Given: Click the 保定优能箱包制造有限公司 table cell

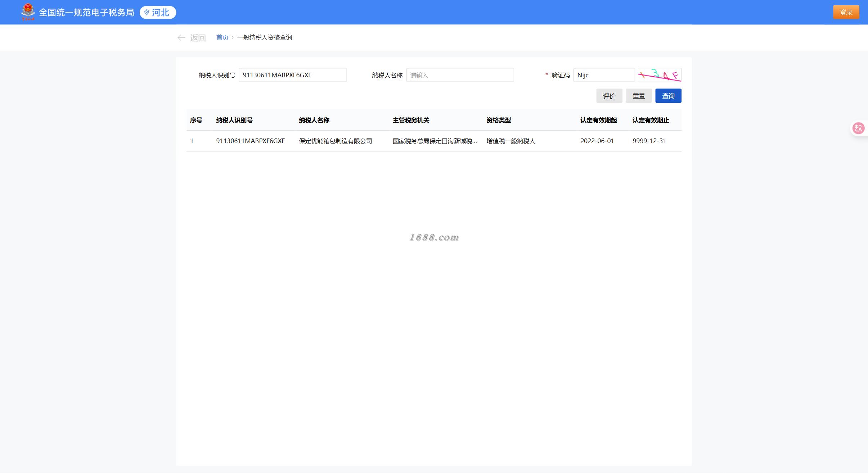Looking at the screenshot, I should click(335, 141).
